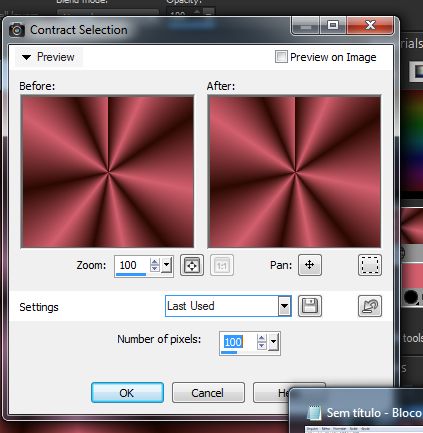
Task: Collapse the Preview section triangle
Action: 26,57
